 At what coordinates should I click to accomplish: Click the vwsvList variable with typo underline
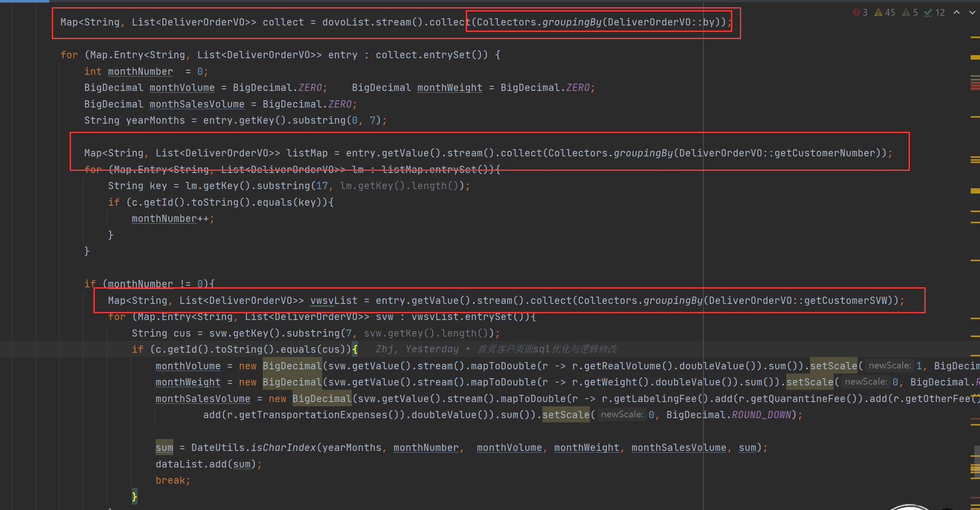coord(334,300)
